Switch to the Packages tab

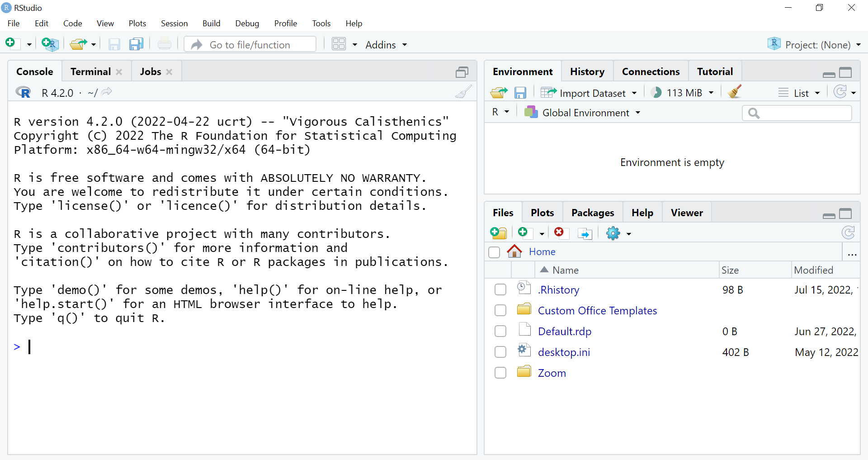tap(593, 213)
